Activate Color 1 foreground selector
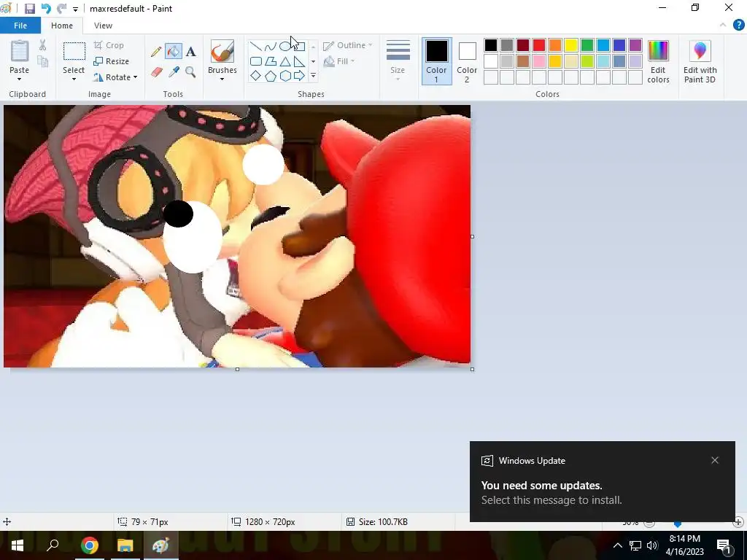This screenshot has height=560, width=747. tap(436, 61)
